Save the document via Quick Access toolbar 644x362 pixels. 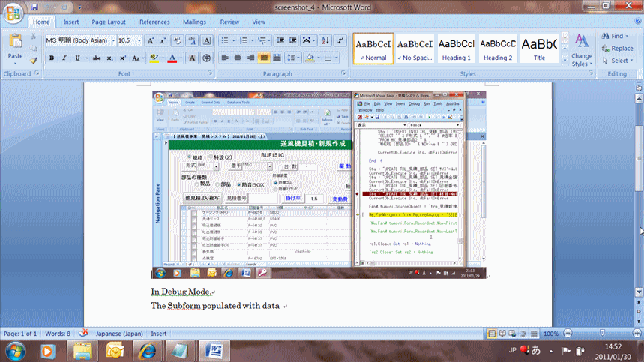point(34,7)
